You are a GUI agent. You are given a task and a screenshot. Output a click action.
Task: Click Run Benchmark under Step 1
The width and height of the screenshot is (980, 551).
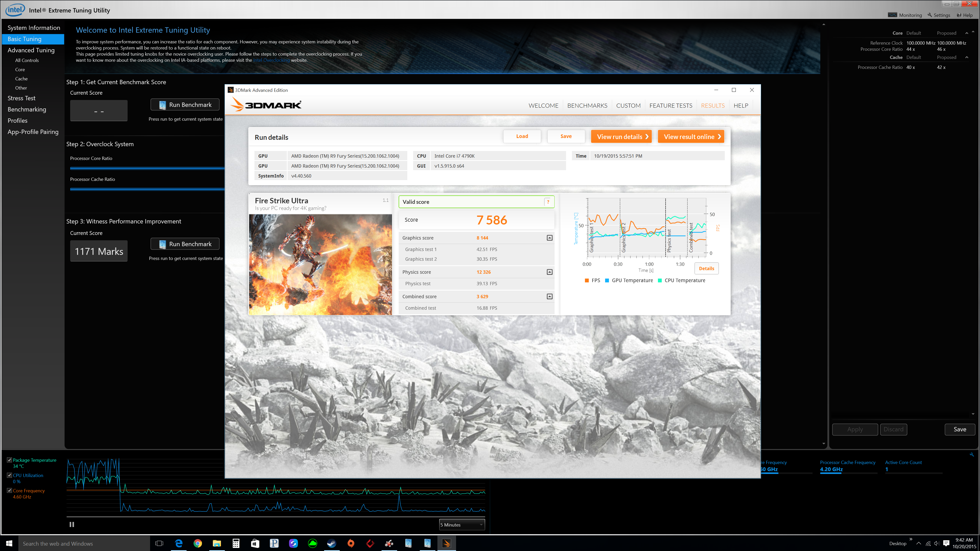[185, 105]
